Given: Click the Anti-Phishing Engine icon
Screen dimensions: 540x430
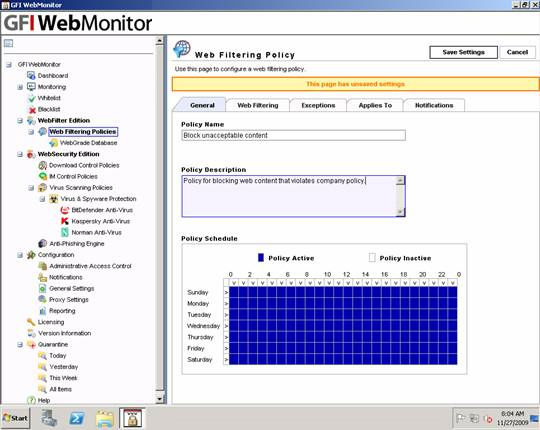Looking at the screenshot, I should coord(42,243).
